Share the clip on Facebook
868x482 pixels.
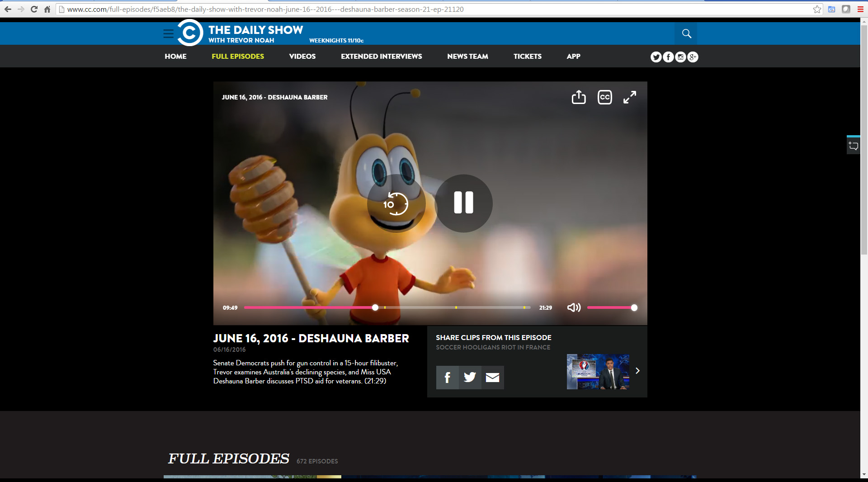(447, 378)
